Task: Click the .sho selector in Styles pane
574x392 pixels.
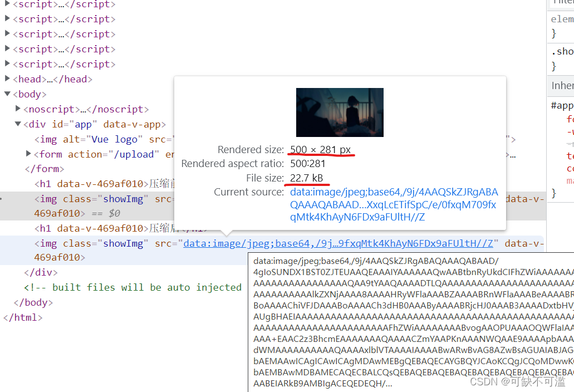Action: (562, 51)
